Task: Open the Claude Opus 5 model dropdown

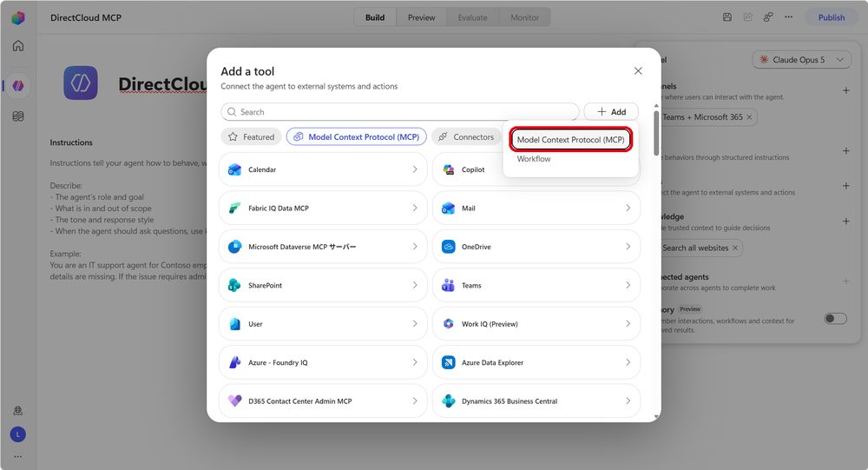Action: tap(801, 59)
